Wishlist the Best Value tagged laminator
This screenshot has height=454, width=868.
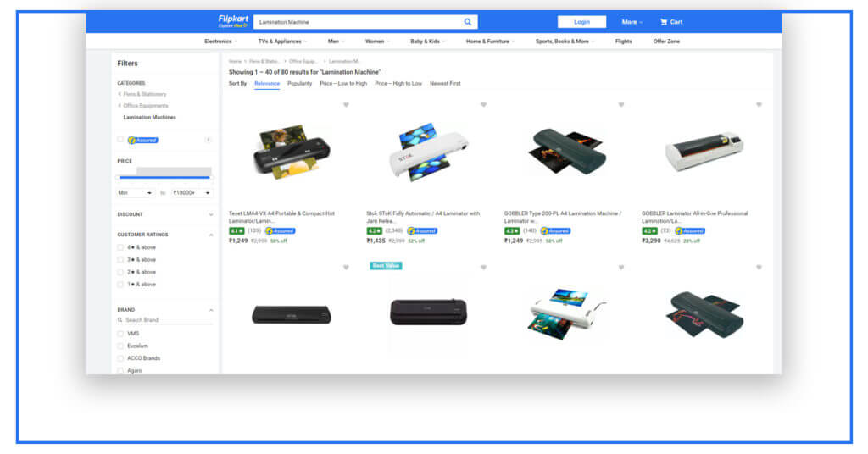483,267
